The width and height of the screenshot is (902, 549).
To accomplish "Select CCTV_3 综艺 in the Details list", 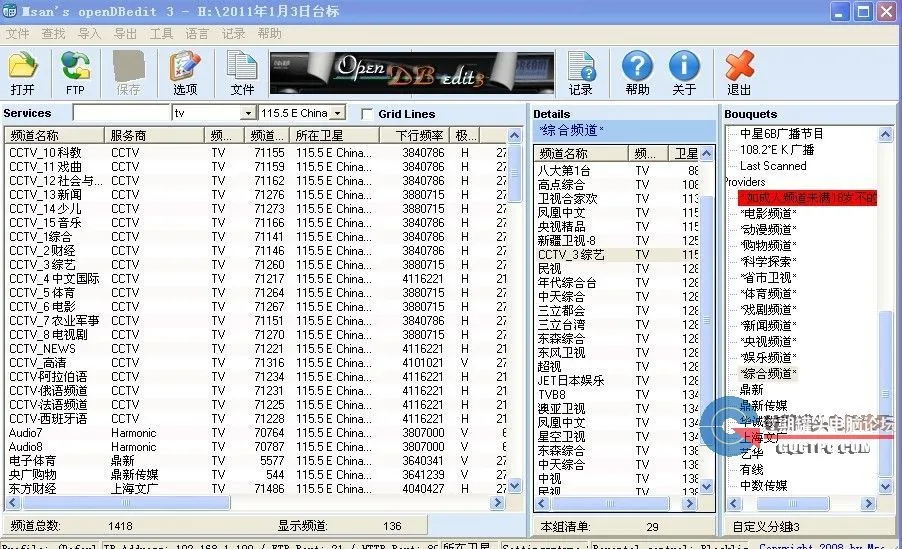I will (x=617, y=254).
